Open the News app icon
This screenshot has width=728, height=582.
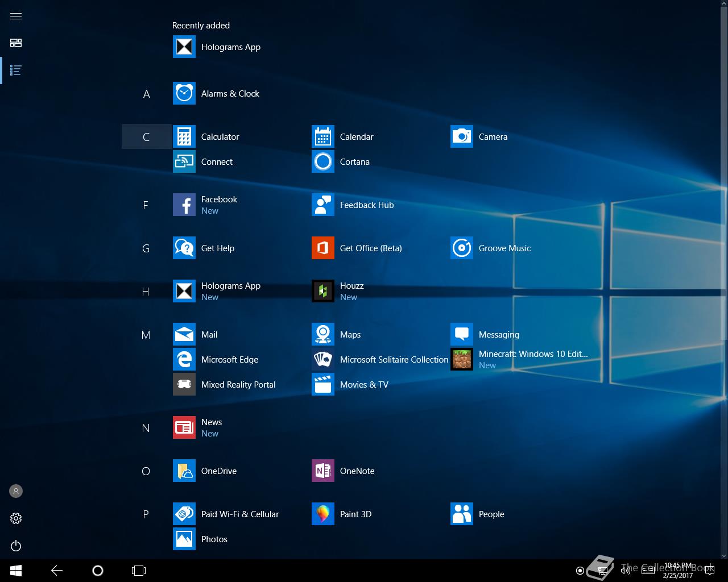click(x=184, y=427)
